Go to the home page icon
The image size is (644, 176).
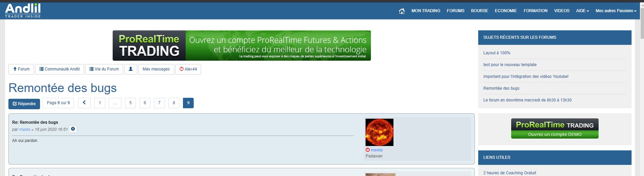pos(402,11)
